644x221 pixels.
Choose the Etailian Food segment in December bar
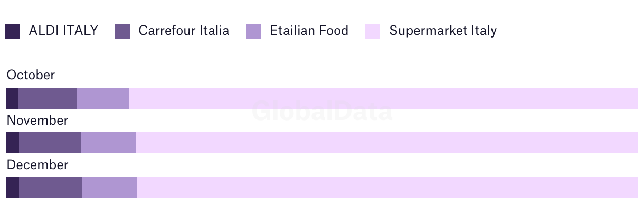point(110,187)
